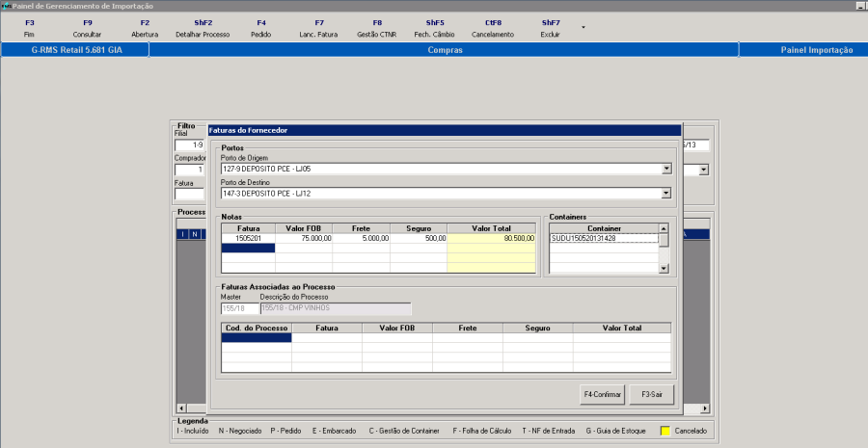Click the F4 Pedido toolbar button

pyautogui.click(x=261, y=28)
